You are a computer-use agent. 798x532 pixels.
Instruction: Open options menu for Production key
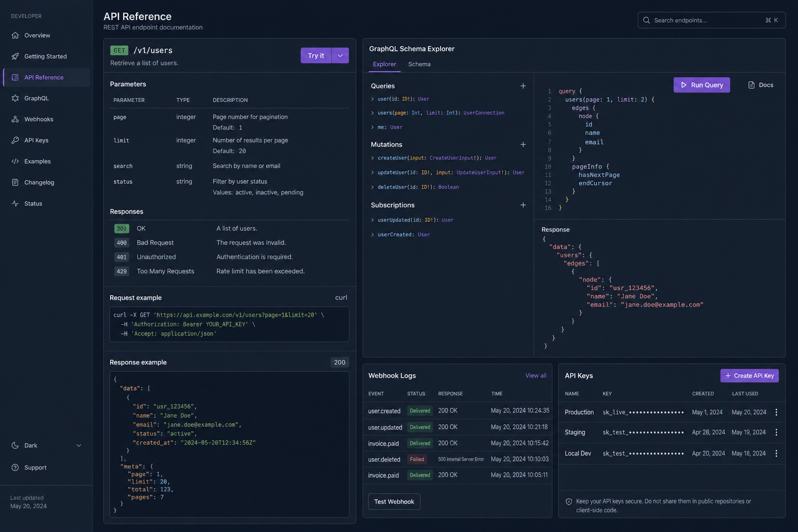pos(776,412)
